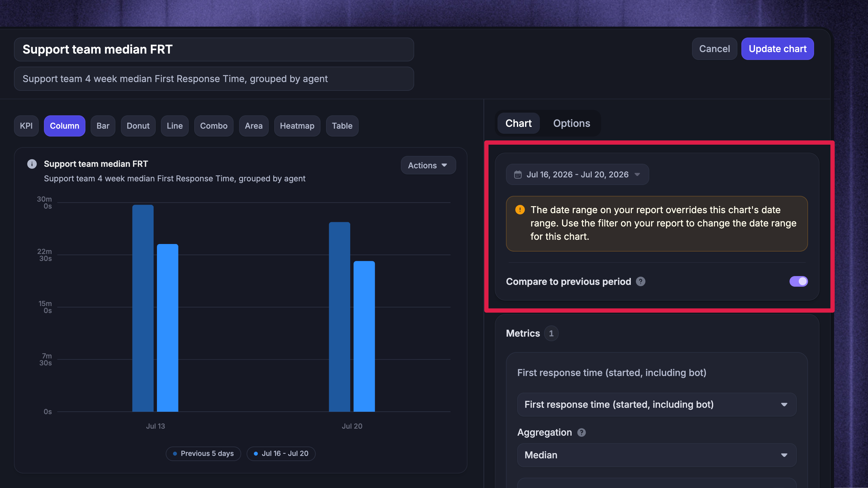The image size is (868, 488).
Task: Click the bright blue current-period bar for Jul 13
Action: [168, 328]
